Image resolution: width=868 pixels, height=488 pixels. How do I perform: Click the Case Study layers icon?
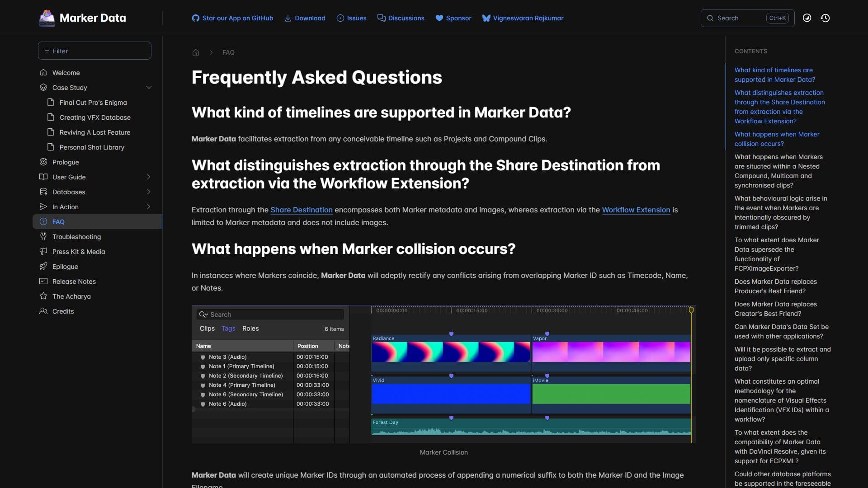pyautogui.click(x=43, y=87)
